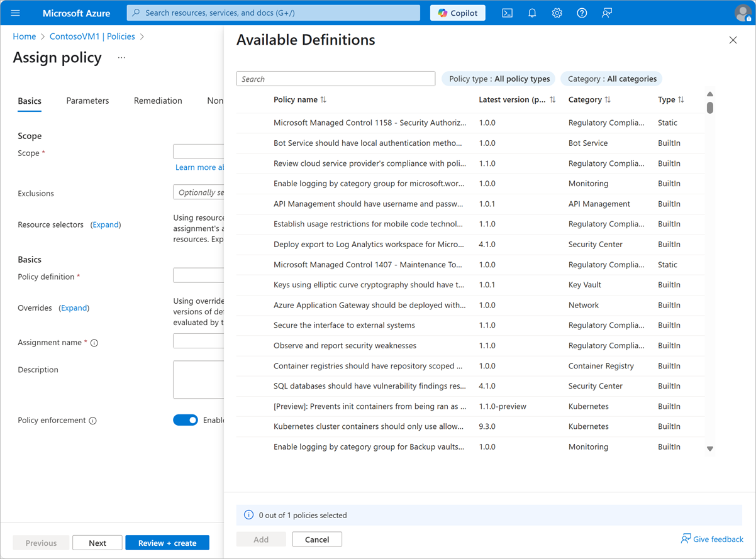Sort by Policy name column
Image resolution: width=756 pixels, height=559 pixels.
(x=300, y=99)
